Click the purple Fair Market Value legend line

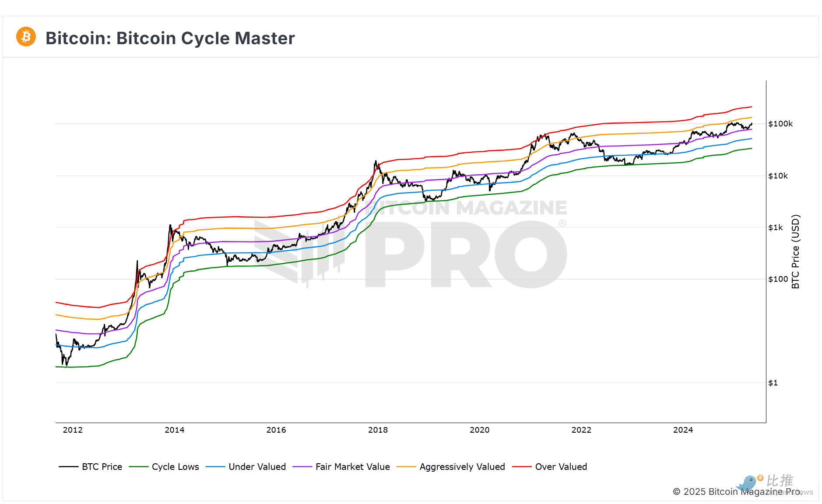pos(302,467)
